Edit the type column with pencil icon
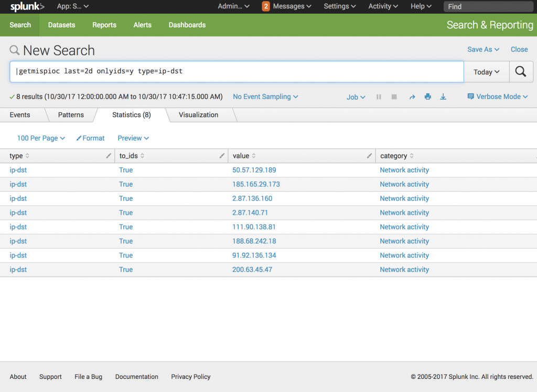537x392 pixels. pyautogui.click(x=109, y=156)
